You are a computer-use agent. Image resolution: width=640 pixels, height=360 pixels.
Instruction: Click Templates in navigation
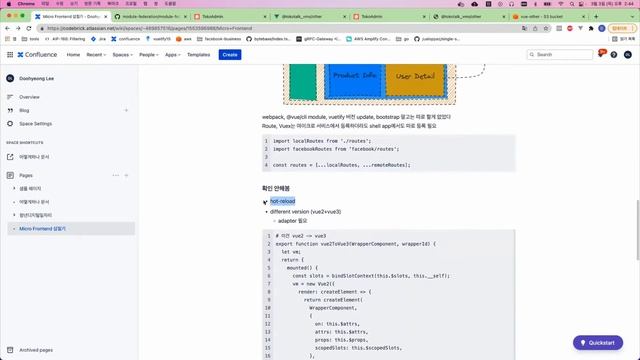click(x=199, y=55)
